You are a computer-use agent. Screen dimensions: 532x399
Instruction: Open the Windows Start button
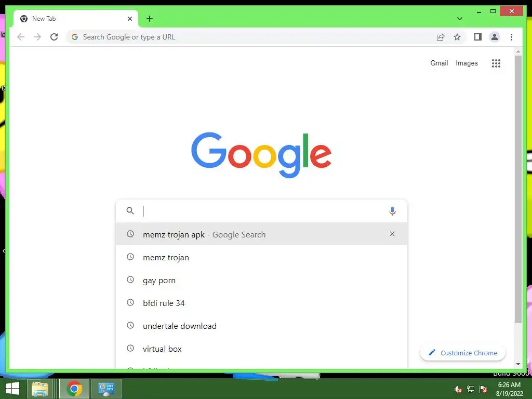click(12, 389)
